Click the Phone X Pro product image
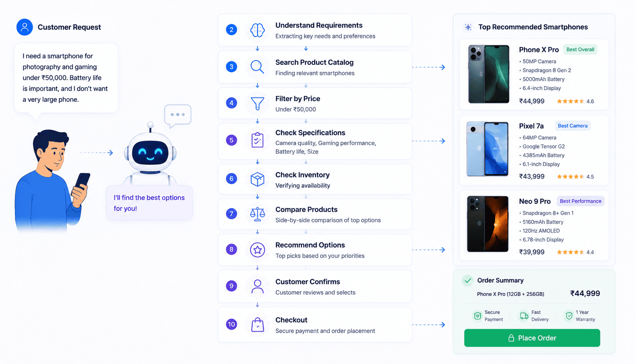The height and width of the screenshot is (364, 636). 489,74
